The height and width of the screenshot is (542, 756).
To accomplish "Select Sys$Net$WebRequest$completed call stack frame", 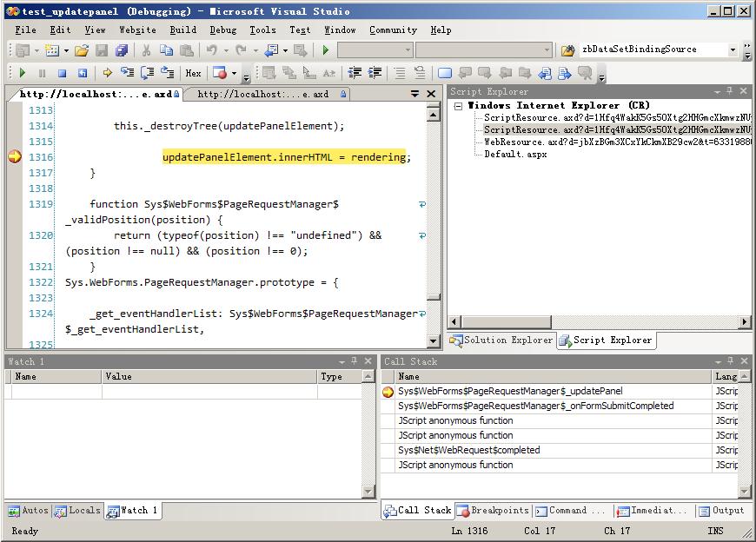I will pyautogui.click(x=468, y=450).
